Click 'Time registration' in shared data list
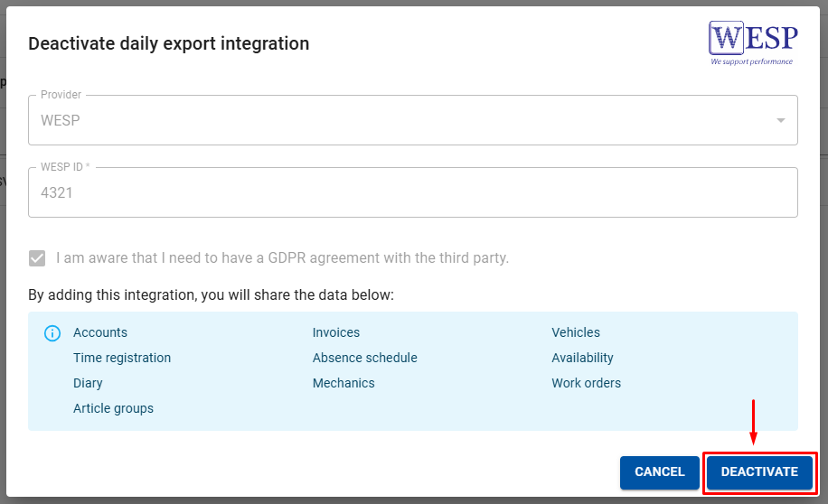Screen dimensions: 828x504 pyautogui.click(x=122, y=358)
